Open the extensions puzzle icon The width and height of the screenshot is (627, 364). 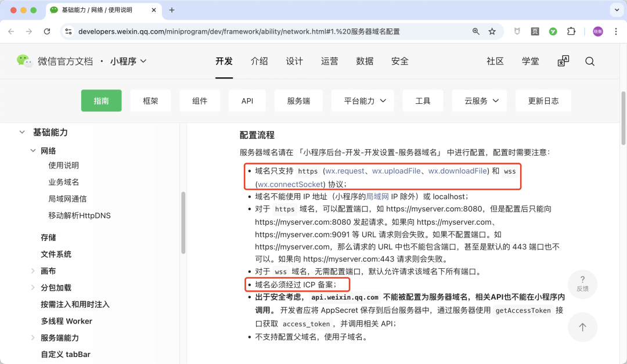pos(571,31)
